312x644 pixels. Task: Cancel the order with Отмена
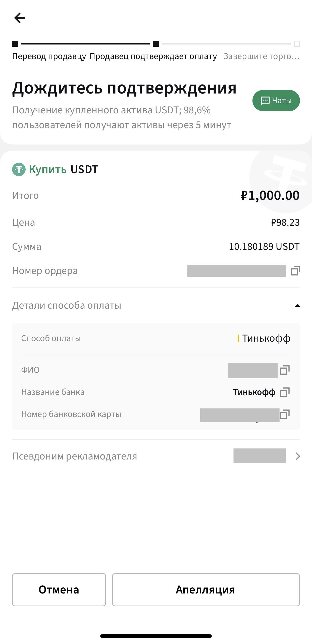pos(59,590)
